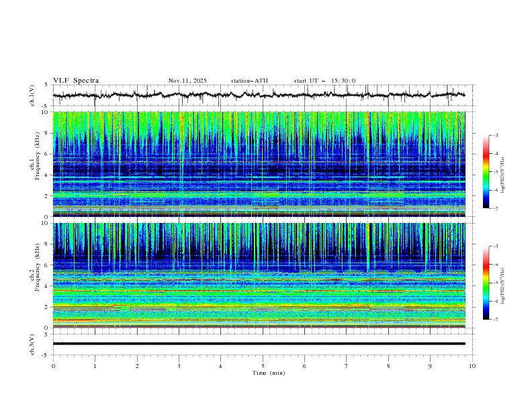Click the "4" kHz tick on ch.2 axis
Image resolution: width=532 pixels, height=411 pixels.
pyautogui.click(x=47, y=286)
